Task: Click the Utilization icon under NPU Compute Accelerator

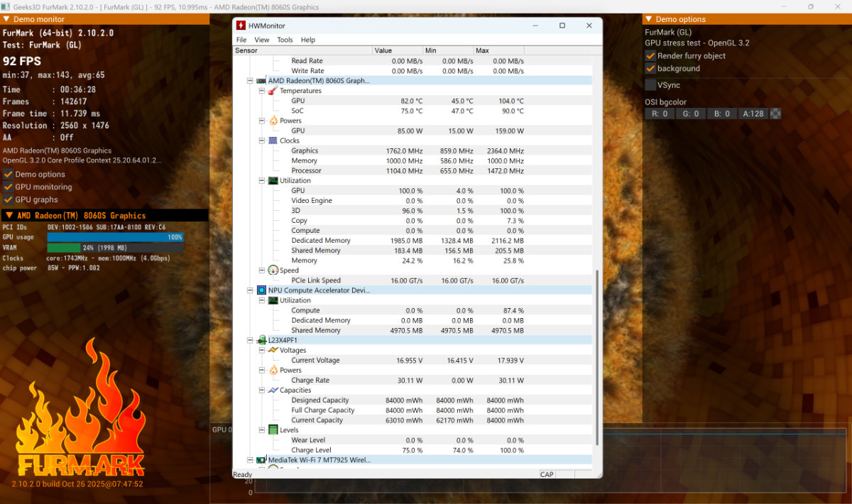Action: coord(273,300)
